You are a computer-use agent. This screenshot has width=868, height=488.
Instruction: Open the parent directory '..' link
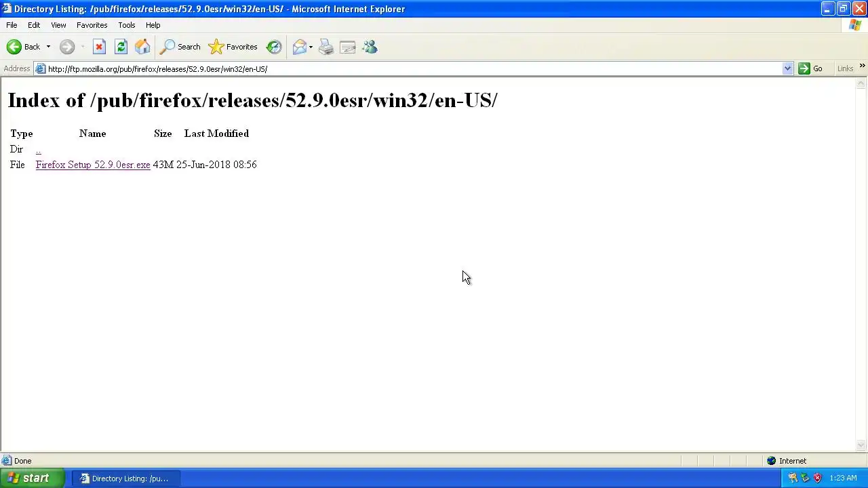click(39, 149)
